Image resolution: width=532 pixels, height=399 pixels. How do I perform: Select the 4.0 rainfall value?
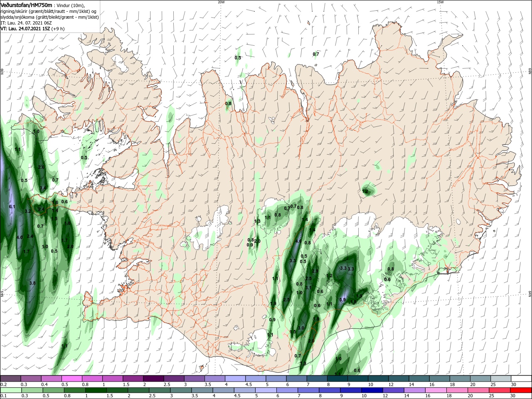point(20,237)
